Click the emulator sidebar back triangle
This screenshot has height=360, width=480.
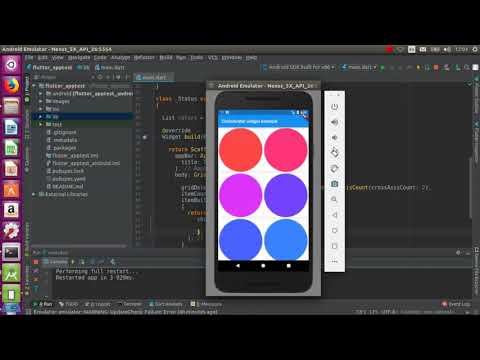pyautogui.click(x=334, y=215)
